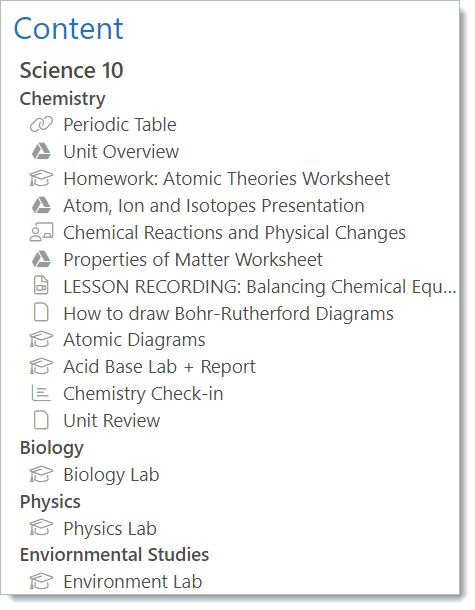Click the assignment cap icon beside Homework: Atomic Theories
475x610 pixels.
(41, 179)
